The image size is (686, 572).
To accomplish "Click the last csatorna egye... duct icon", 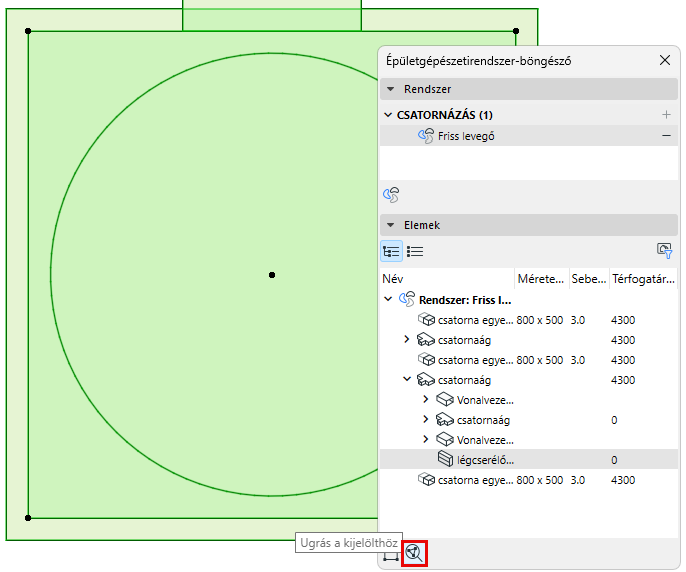I will 426,480.
